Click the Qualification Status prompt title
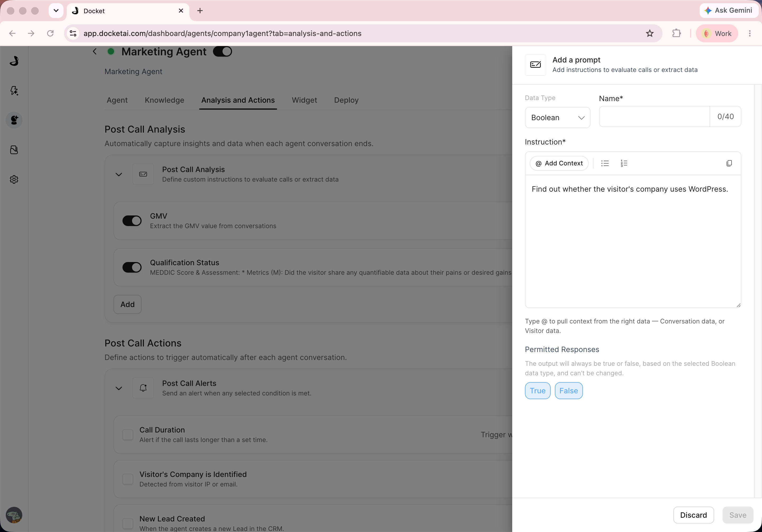Image resolution: width=762 pixels, height=532 pixels. coord(184,262)
